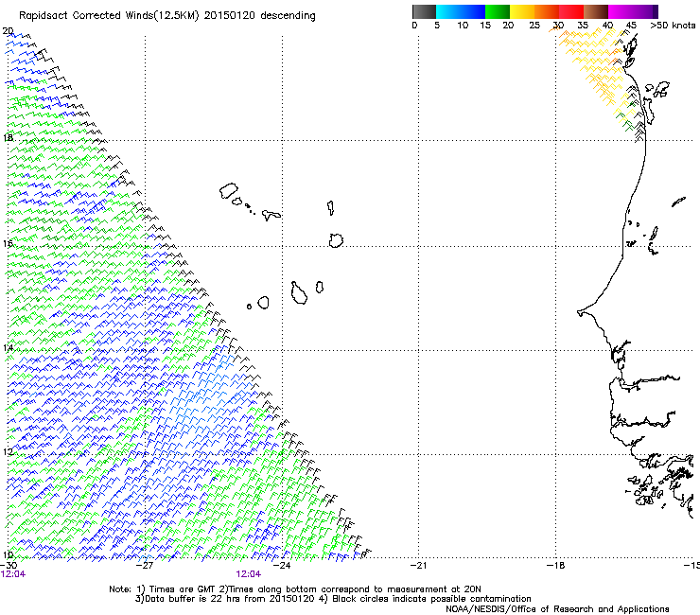Click the NOAA/NESDIS credit line
The width and height of the screenshot is (700, 615).
click(x=557, y=609)
